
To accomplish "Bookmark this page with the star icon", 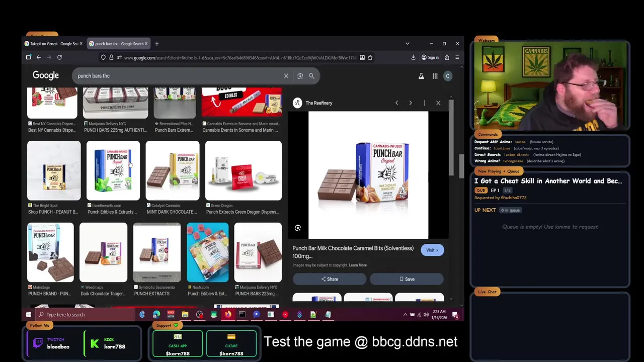I will [370, 58].
